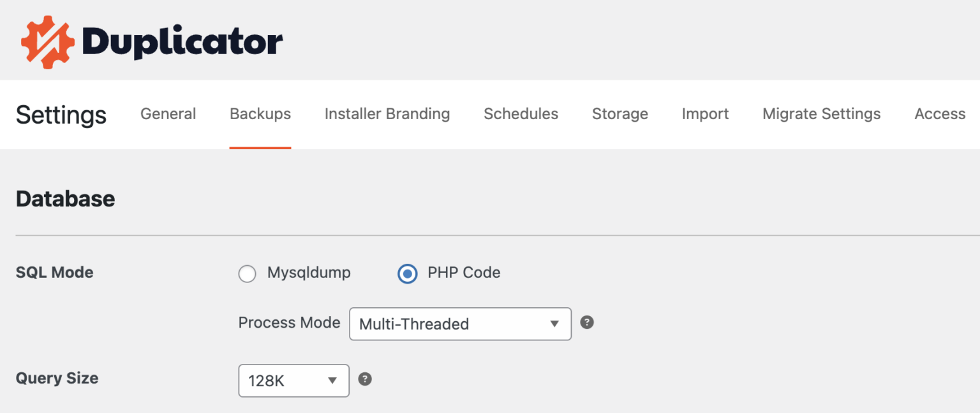The height and width of the screenshot is (413, 980).
Task: Choose the PHP Code radio button
Action: pos(407,274)
